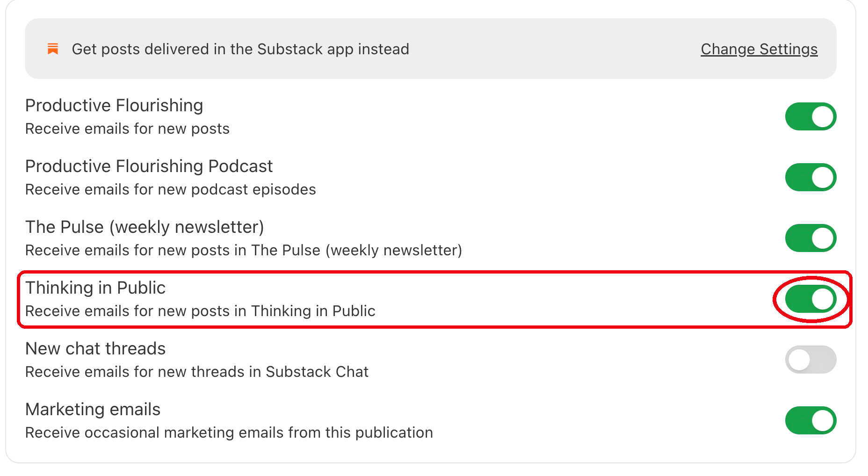Turn off Productive Flourishing Podcast toggle

point(810,177)
